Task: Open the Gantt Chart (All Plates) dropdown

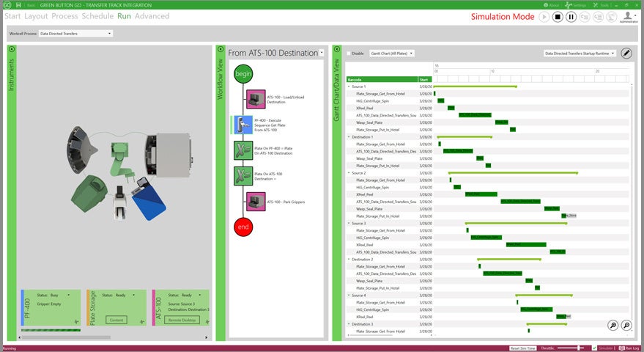Action: (x=391, y=54)
